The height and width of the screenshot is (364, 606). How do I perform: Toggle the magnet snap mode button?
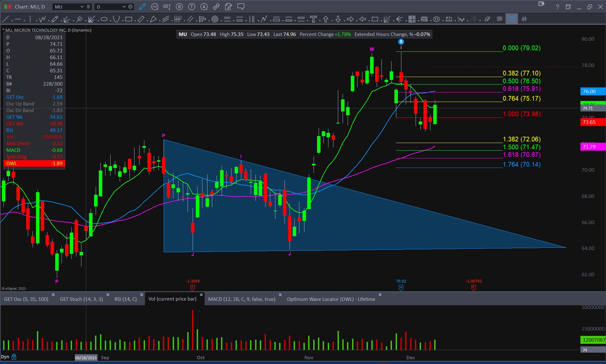[512, 19]
